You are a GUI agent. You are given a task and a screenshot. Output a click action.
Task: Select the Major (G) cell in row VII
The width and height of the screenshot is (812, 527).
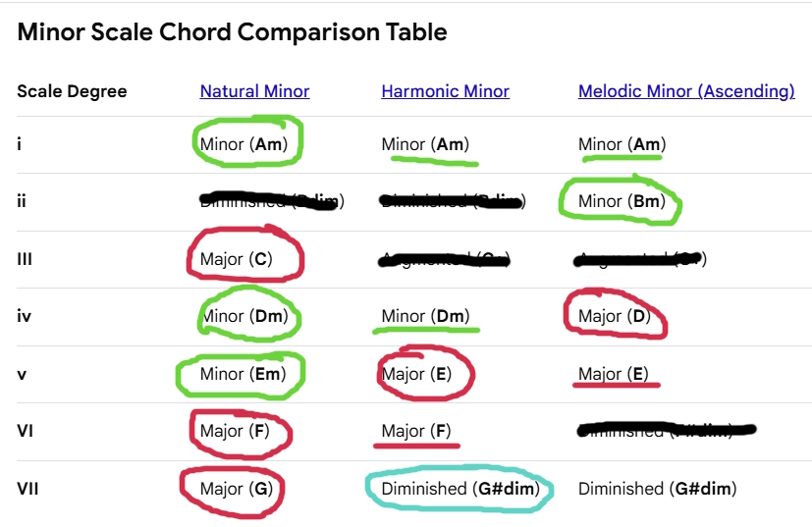237,488
